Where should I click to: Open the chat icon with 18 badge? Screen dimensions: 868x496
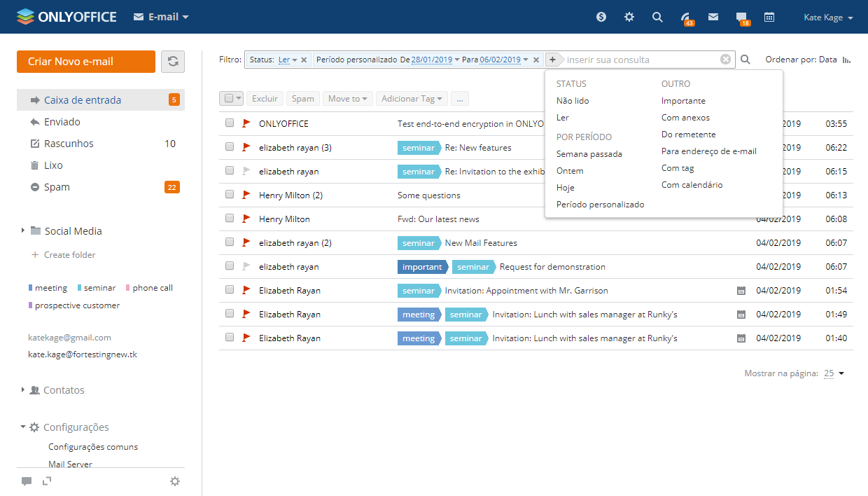741,18
